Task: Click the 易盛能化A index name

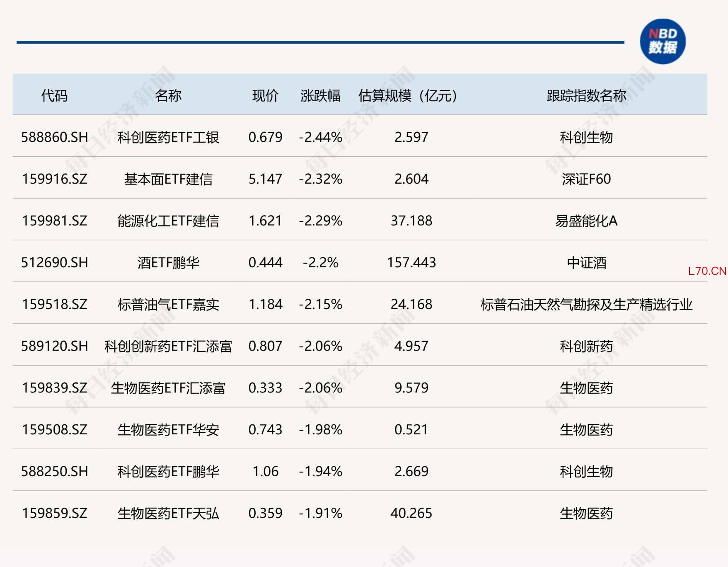Action: (586, 221)
